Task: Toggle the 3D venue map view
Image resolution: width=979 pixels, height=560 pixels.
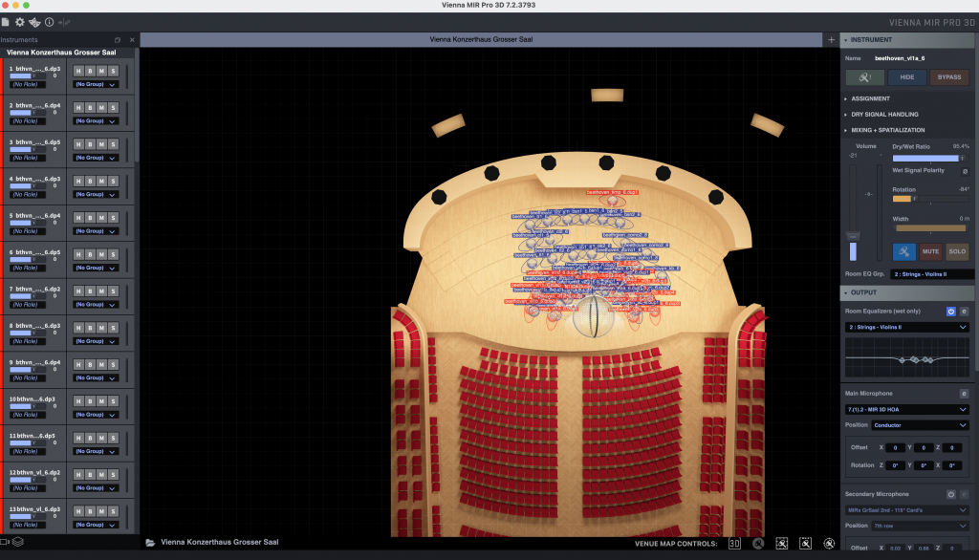Action: click(x=734, y=544)
